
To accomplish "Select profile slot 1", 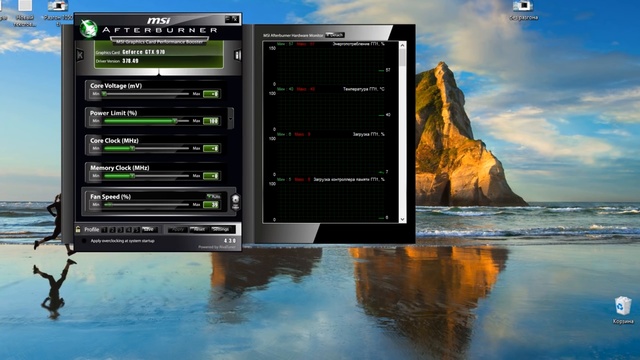I will click(x=104, y=230).
